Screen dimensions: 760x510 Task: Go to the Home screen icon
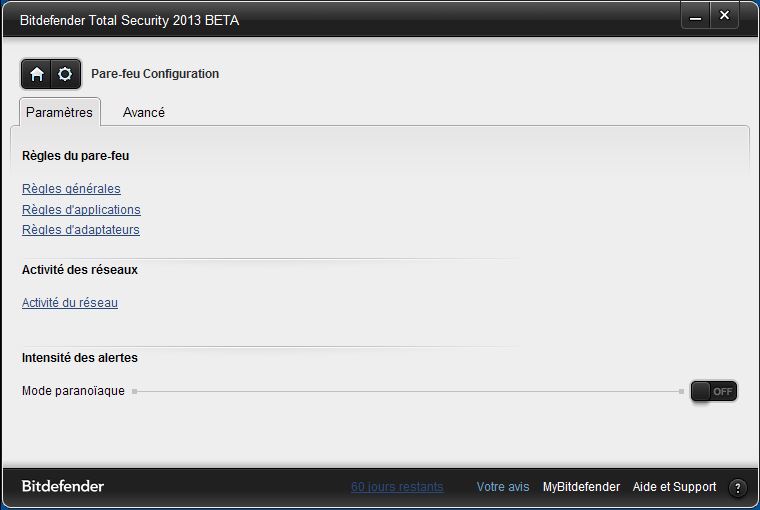(x=36, y=74)
